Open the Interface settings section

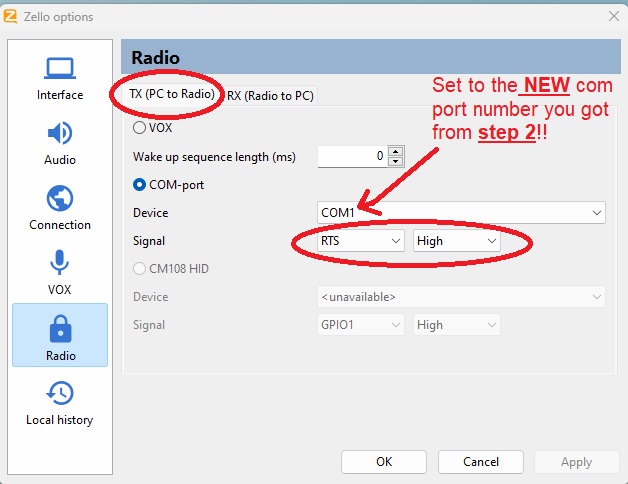pyautogui.click(x=60, y=79)
